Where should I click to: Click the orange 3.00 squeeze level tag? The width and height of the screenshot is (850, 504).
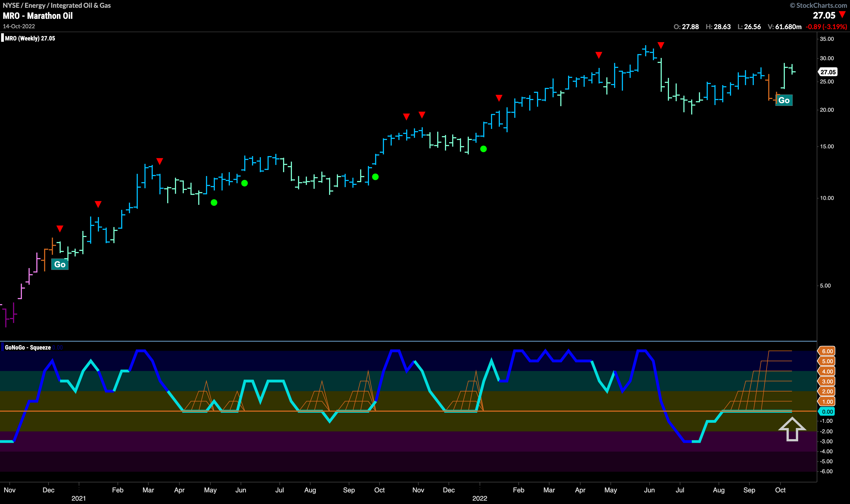(x=826, y=381)
